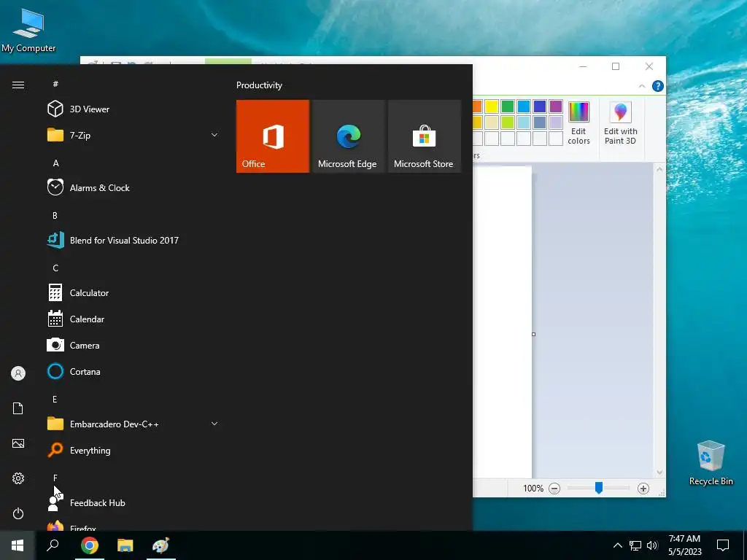Show hidden system tray icons

(x=617, y=545)
